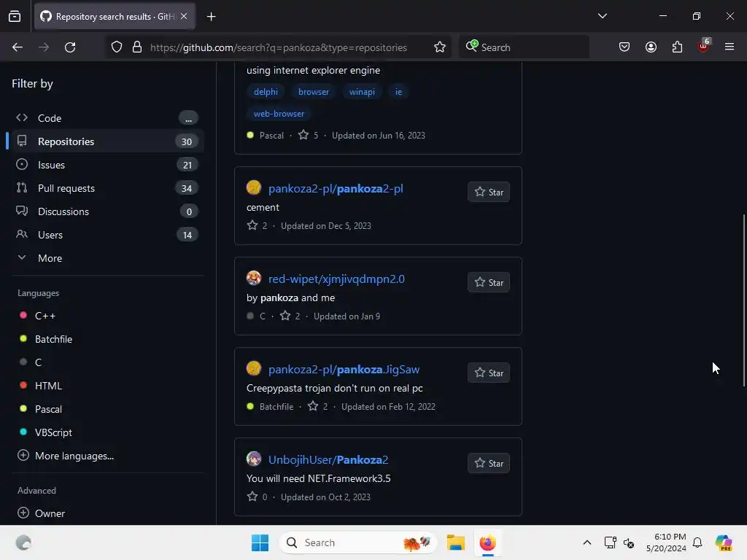The image size is (747, 560).
Task: Filter results by Code
Action: tap(107, 118)
